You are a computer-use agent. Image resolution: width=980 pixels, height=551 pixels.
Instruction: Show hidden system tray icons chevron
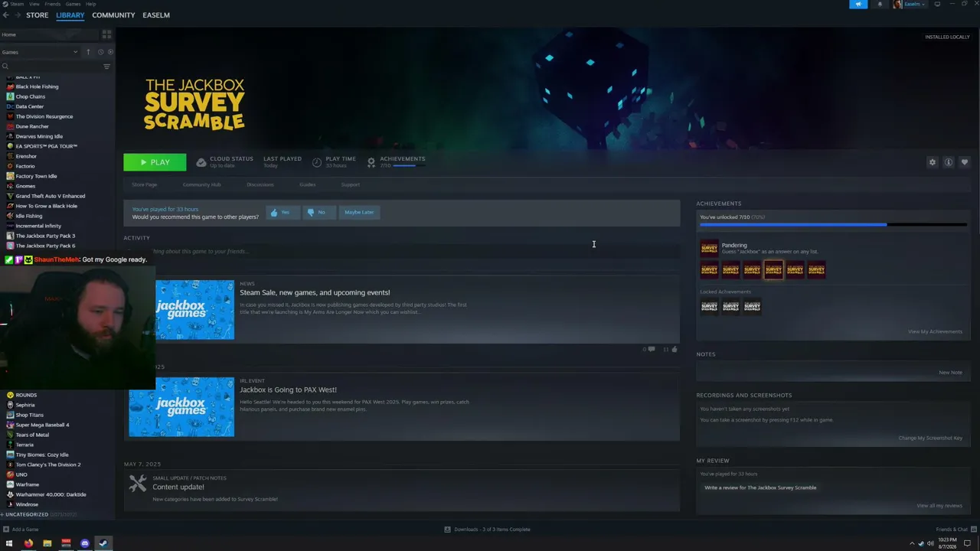[911, 543]
